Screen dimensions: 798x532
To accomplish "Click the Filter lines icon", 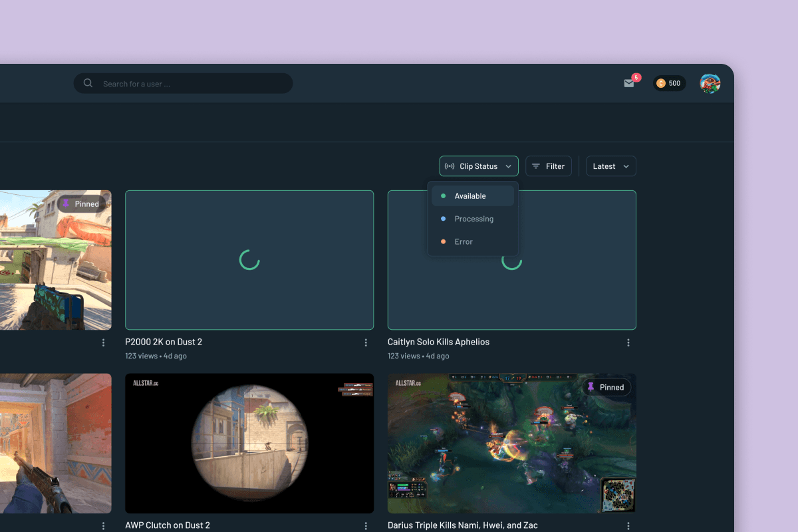I will 536,166.
